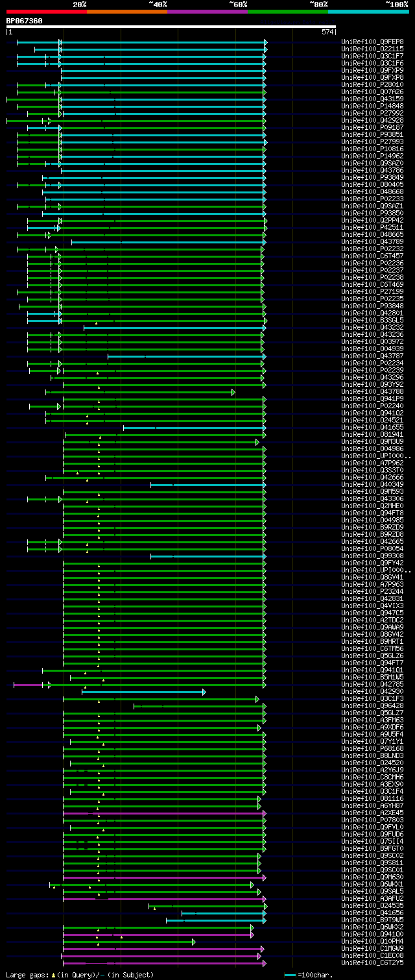The width and height of the screenshot is (415, 980).
Task: Open hit UniRef100_Q9FXP9
Action: coord(372,71)
